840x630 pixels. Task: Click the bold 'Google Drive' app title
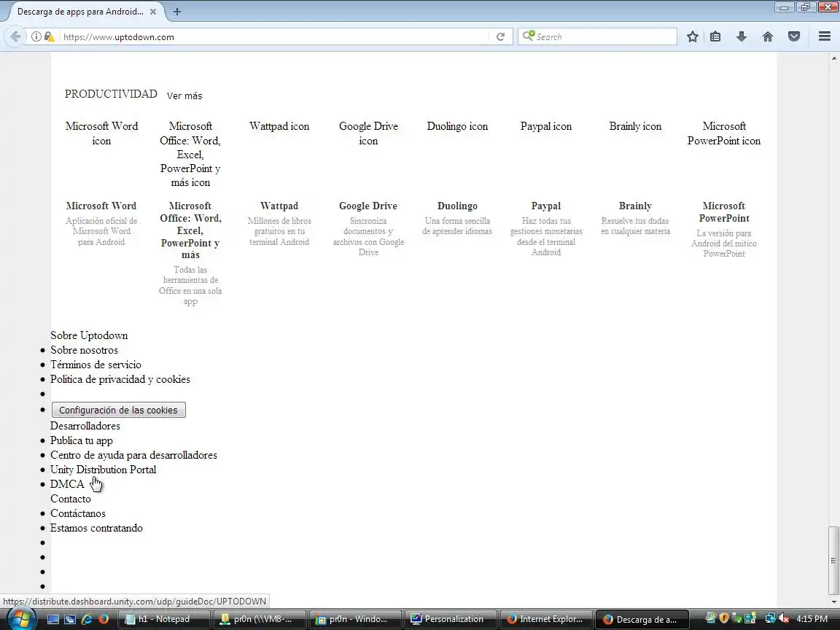[x=368, y=206]
